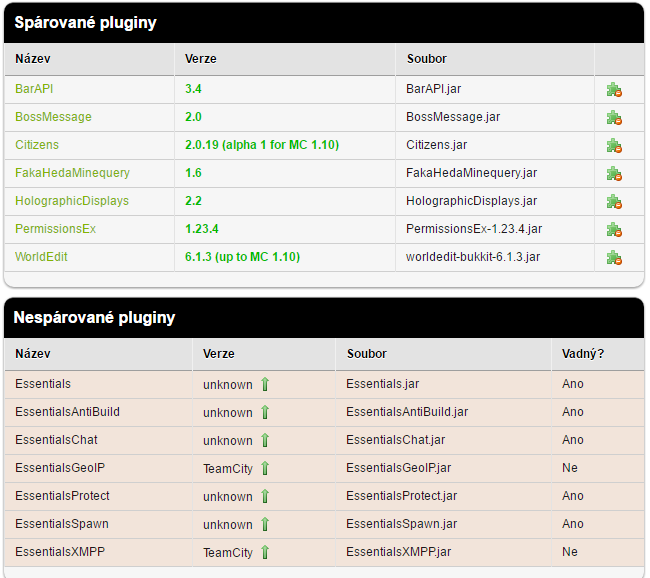650x578 pixels.
Task: Open the BarAPI plugin link
Action: click(x=34, y=89)
